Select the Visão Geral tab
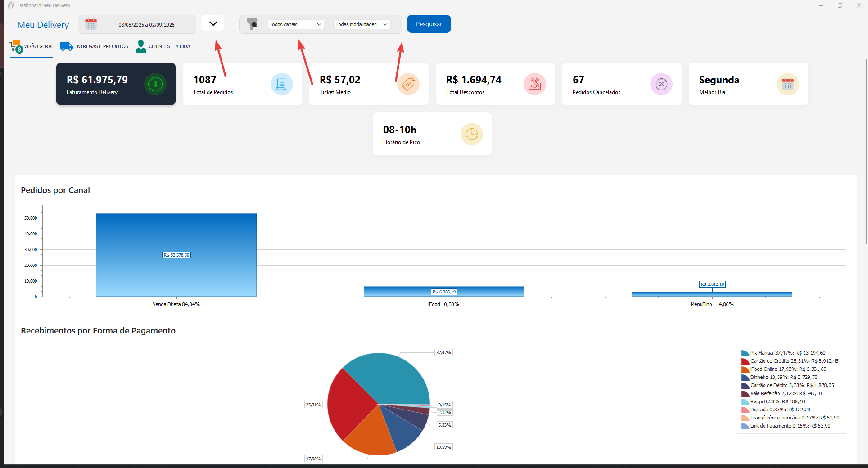The height and width of the screenshot is (468, 868). [x=32, y=46]
